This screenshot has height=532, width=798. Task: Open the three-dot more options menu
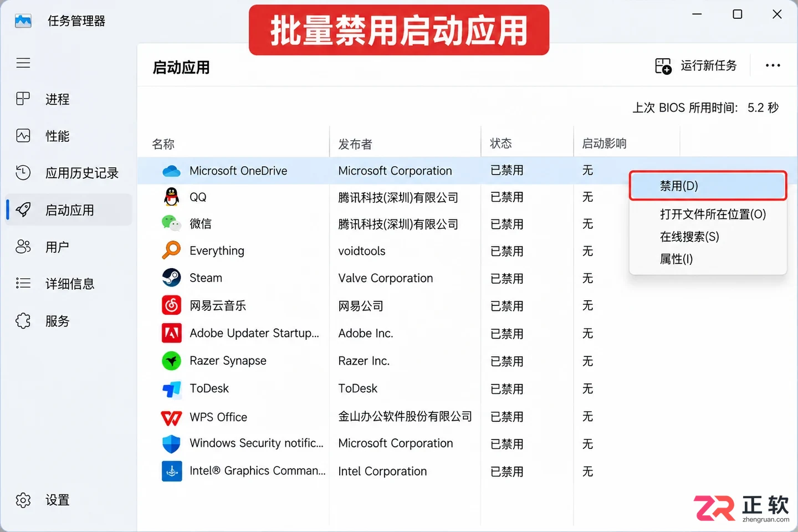pos(773,65)
